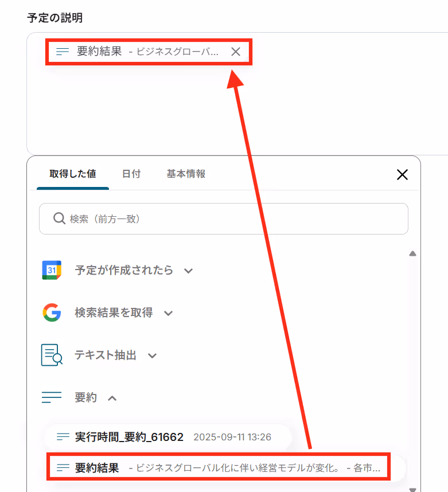Select the 要約結果 value in the list

coord(219,467)
